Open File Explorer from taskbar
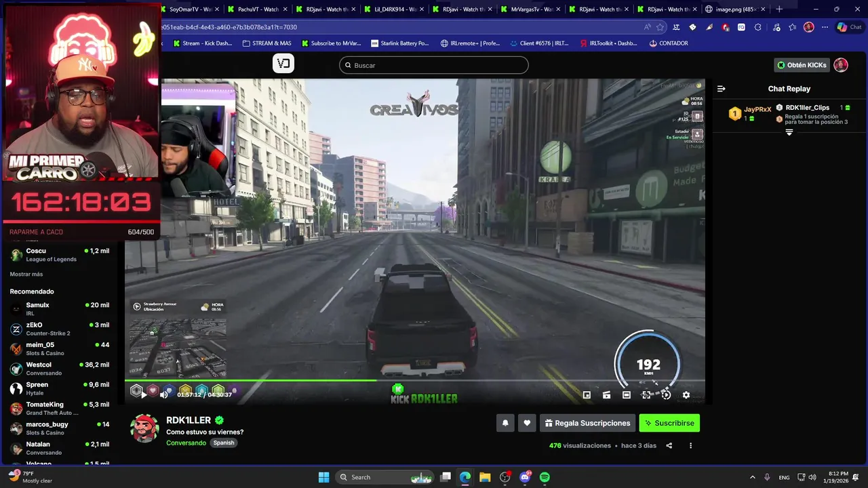The image size is (868, 488). pyautogui.click(x=485, y=477)
